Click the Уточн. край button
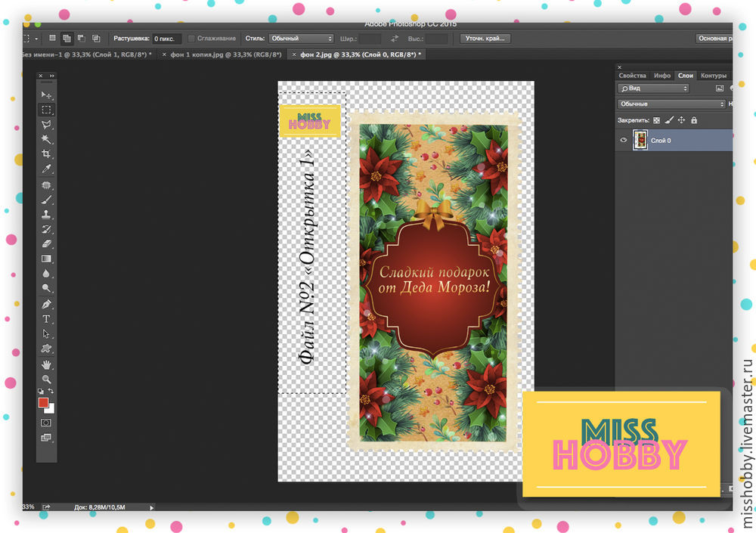 point(485,39)
